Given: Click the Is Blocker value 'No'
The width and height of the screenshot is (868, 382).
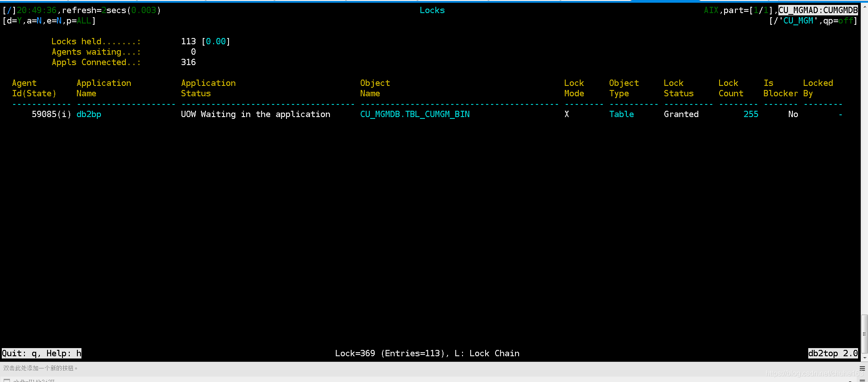Looking at the screenshot, I should coord(793,114).
